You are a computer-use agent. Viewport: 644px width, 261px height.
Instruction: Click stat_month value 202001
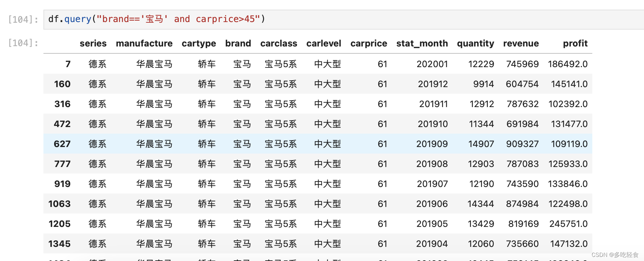(432, 64)
